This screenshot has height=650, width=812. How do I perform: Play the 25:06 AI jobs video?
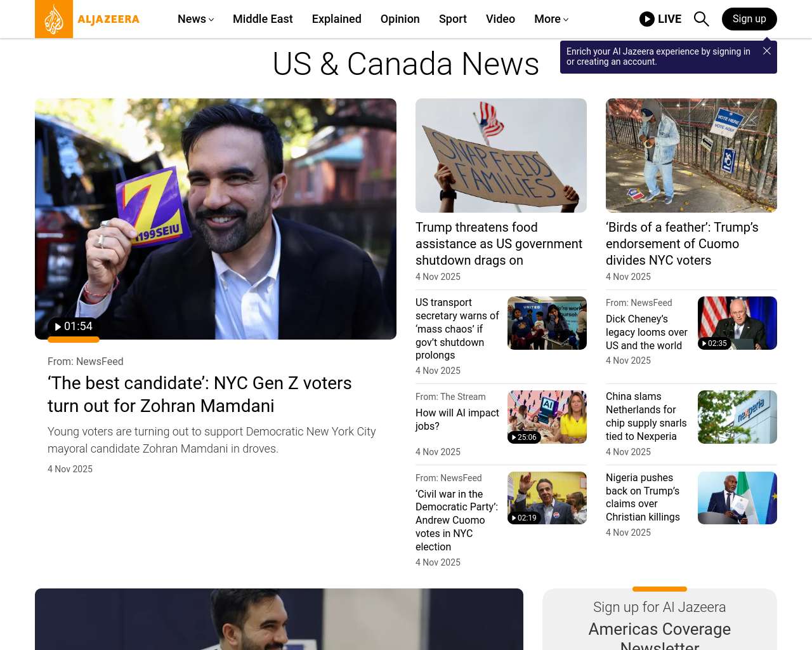coord(524,437)
